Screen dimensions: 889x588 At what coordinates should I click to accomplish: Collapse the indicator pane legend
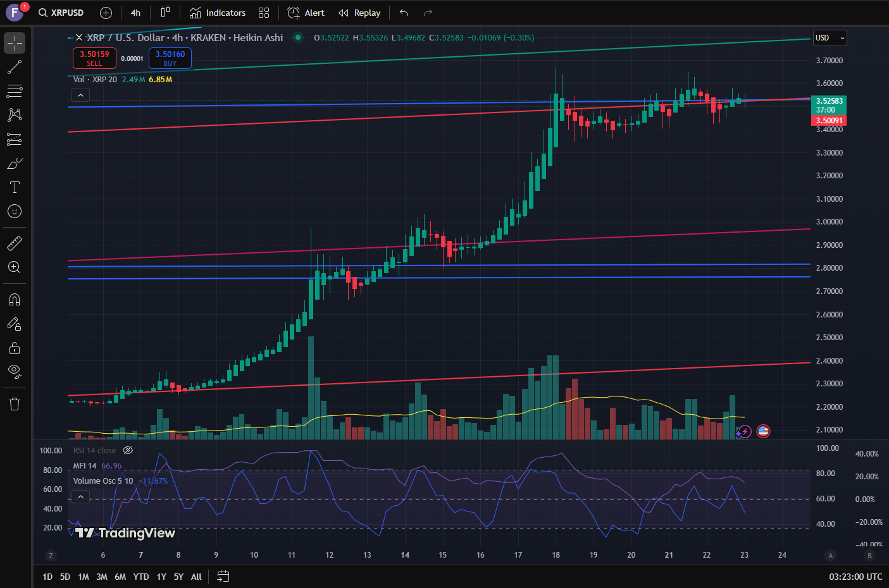pos(80,497)
